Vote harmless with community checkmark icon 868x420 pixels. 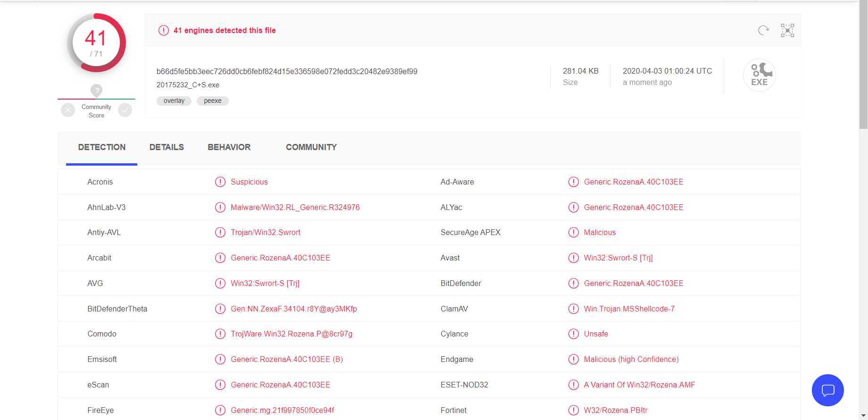(125, 110)
